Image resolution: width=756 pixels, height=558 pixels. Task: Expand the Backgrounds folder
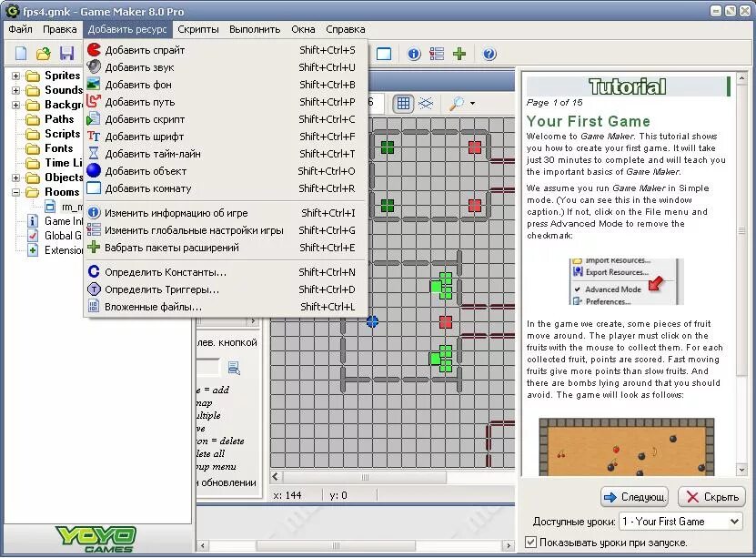tap(15, 105)
